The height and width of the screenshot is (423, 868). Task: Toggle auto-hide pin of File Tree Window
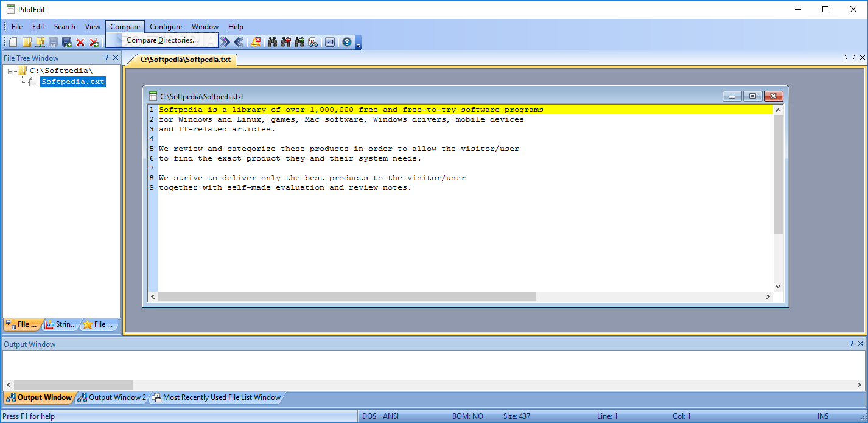(x=106, y=58)
